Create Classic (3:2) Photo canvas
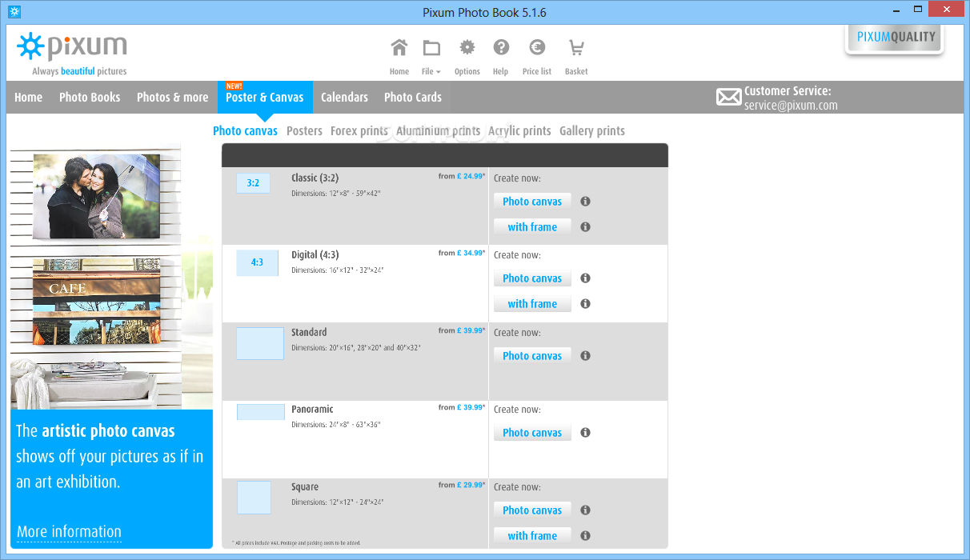Image resolution: width=970 pixels, height=560 pixels. click(x=532, y=202)
